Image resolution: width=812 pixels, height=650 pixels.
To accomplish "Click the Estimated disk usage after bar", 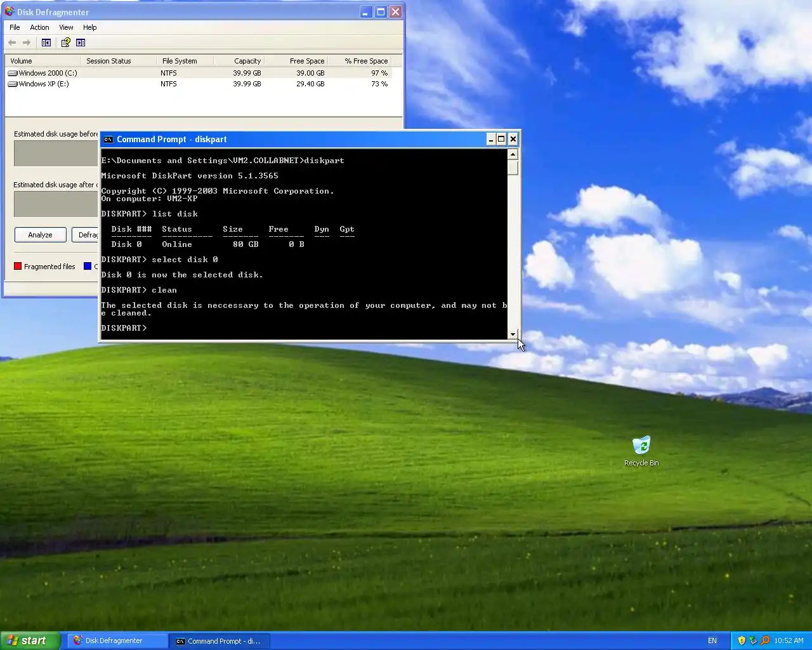I will pos(56,204).
